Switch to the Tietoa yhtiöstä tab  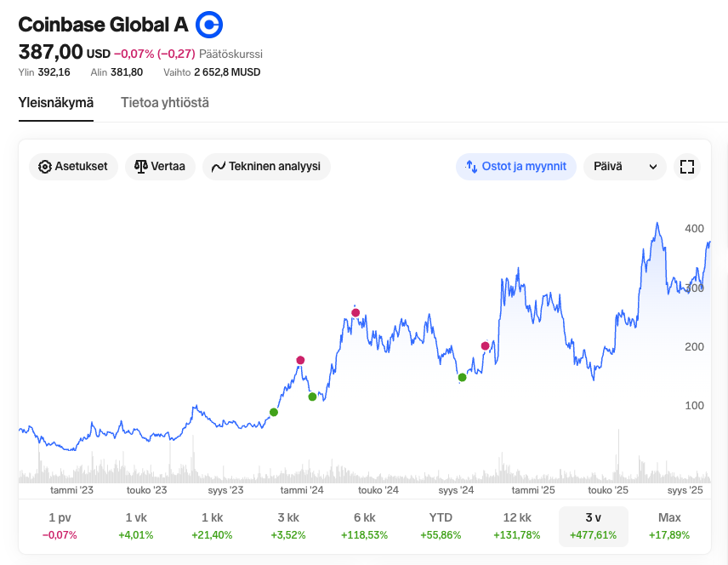(x=165, y=103)
